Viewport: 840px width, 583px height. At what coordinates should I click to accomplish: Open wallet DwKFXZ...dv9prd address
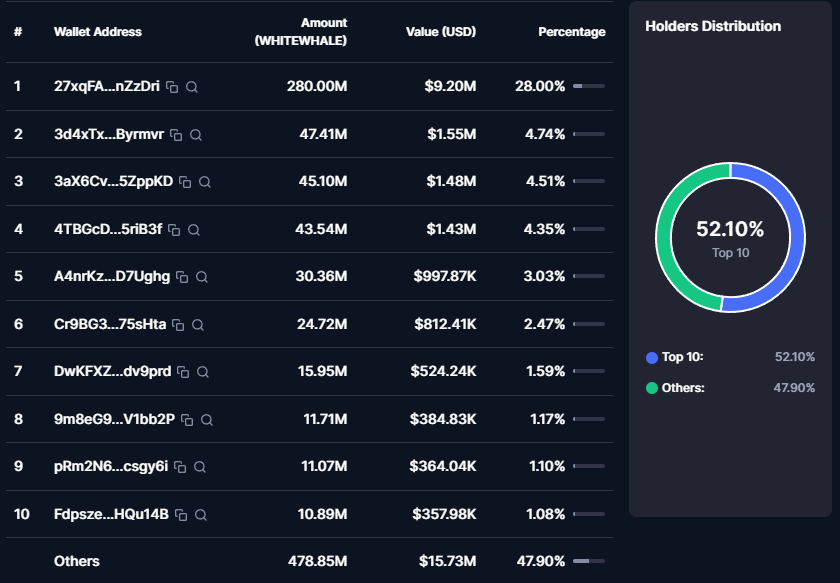click(x=112, y=371)
